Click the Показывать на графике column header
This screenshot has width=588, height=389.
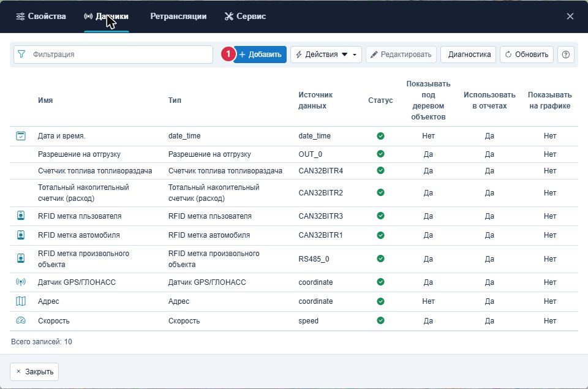pos(550,100)
